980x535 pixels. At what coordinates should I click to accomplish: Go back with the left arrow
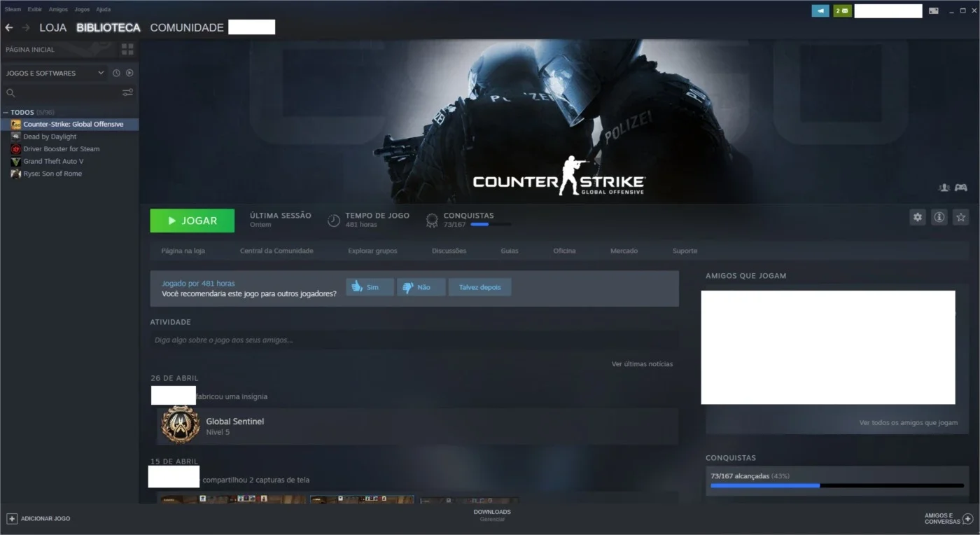(x=9, y=27)
